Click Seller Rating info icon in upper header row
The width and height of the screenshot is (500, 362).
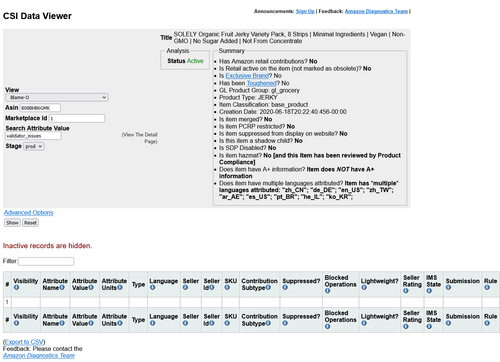click(x=406, y=291)
